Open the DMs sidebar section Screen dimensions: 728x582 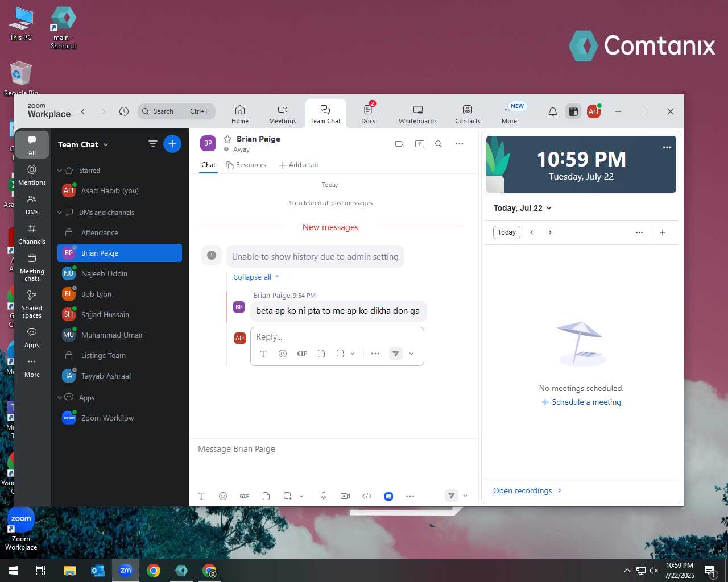pos(32,205)
